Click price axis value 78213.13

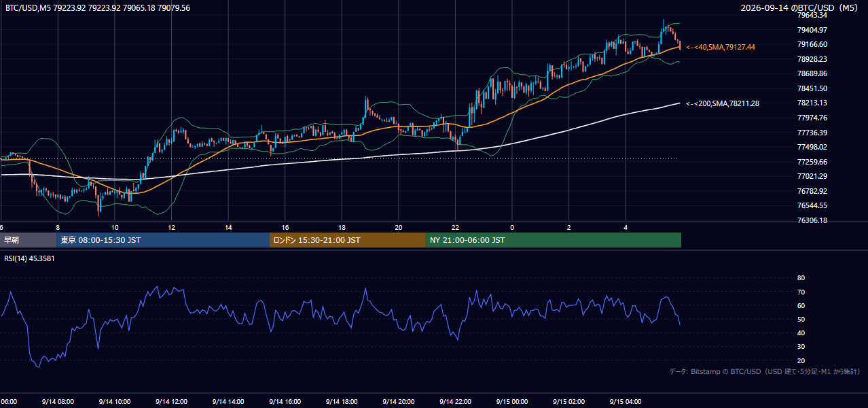coord(812,103)
